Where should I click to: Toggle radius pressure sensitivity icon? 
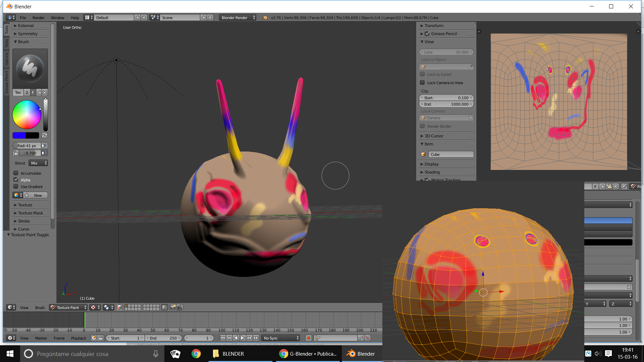point(44,145)
